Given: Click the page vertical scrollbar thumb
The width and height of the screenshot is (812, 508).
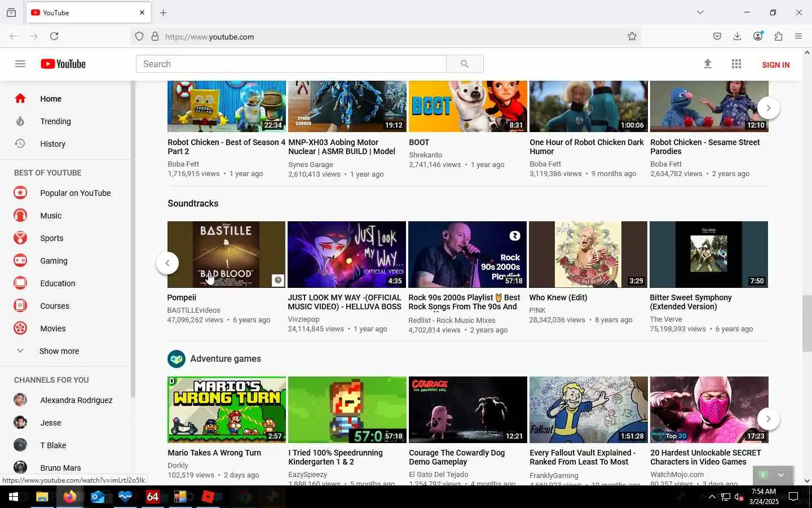Looking at the screenshot, I should 807,323.
